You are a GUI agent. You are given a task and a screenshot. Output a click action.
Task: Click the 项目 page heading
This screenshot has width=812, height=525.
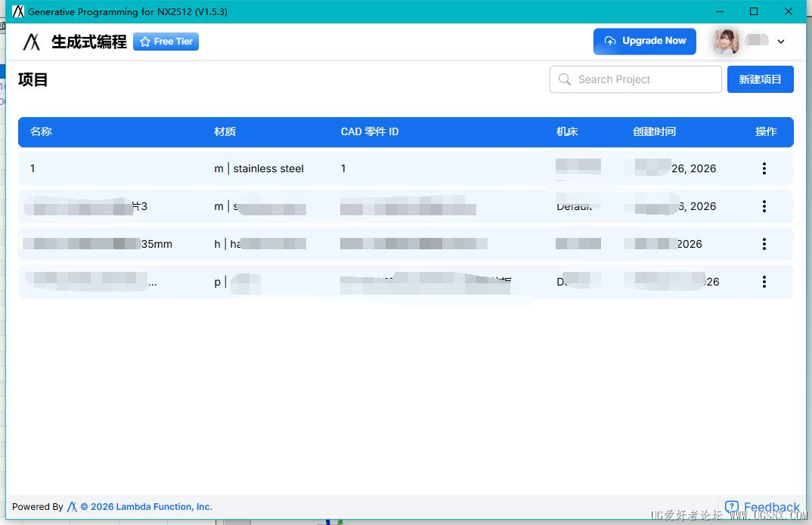pyautogui.click(x=33, y=79)
